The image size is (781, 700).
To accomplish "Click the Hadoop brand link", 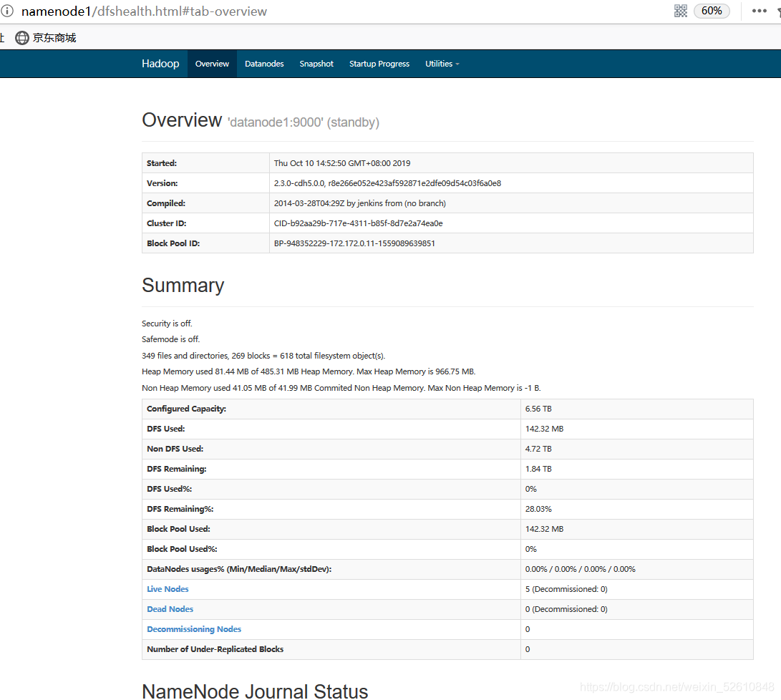I will pos(160,64).
